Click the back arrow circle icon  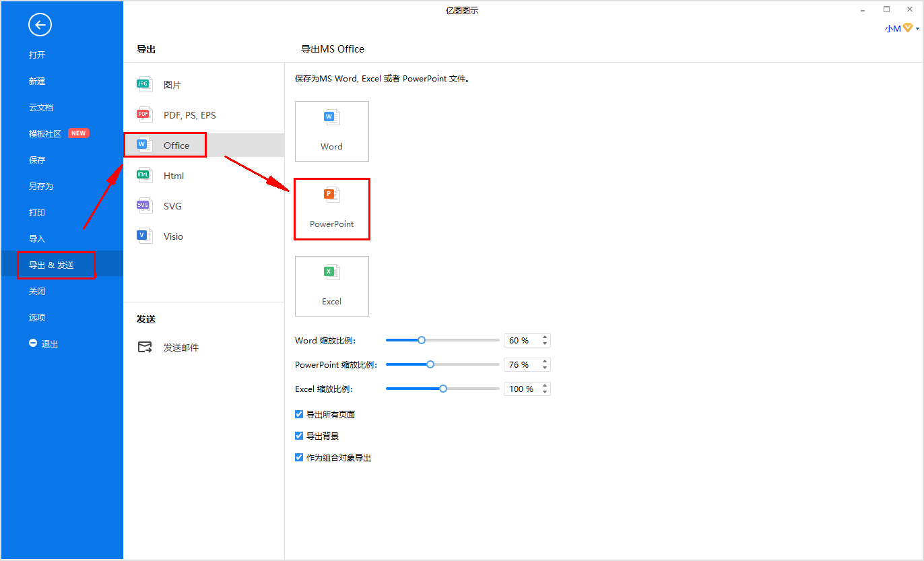[40, 26]
